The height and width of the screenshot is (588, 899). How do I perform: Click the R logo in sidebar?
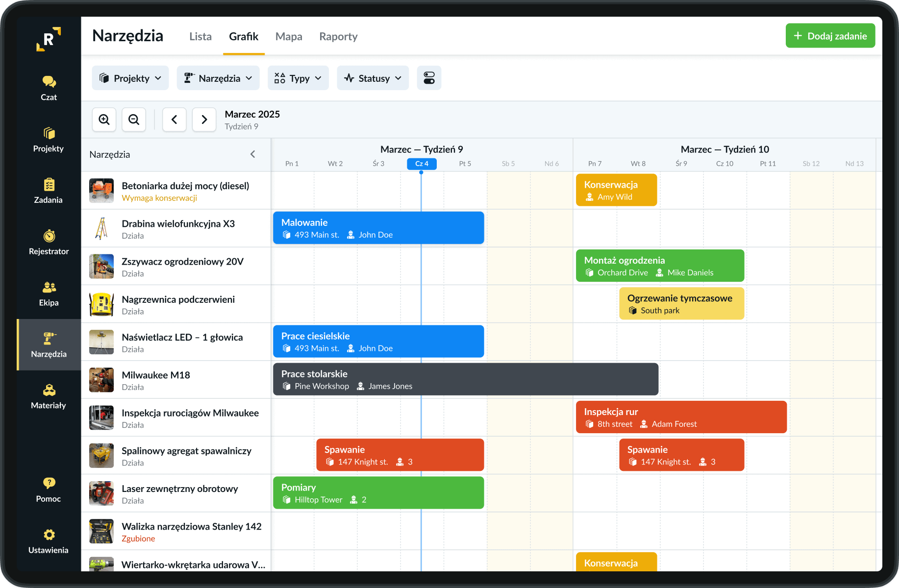click(49, 39)
